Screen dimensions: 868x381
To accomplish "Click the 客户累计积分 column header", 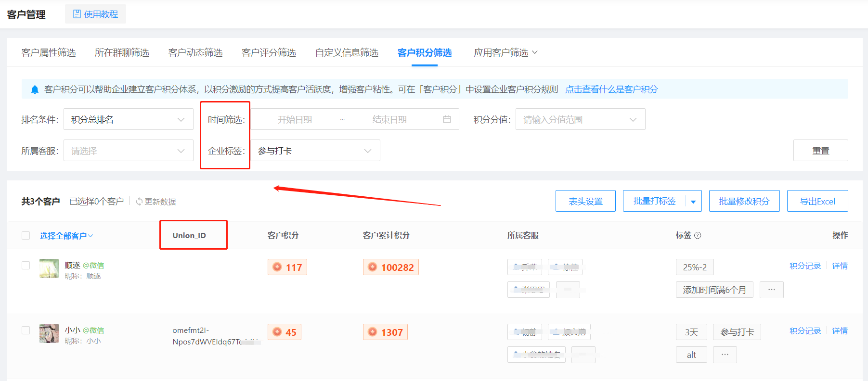I will click(386, 235).
